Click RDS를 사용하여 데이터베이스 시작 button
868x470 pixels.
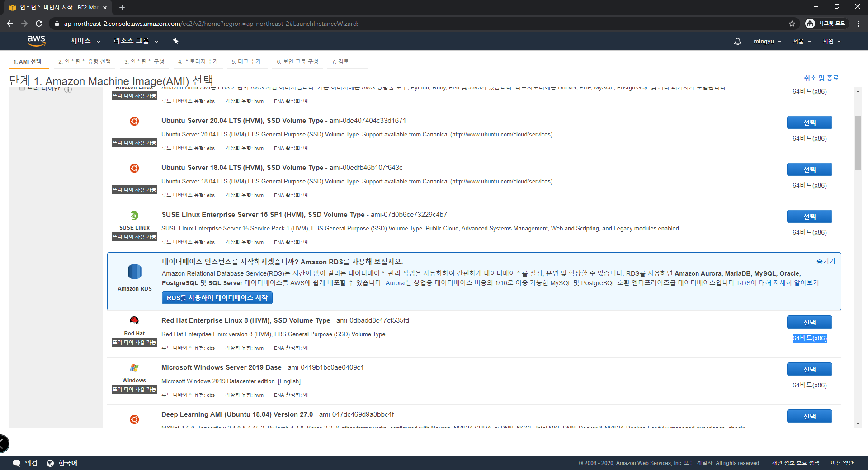coord(217,298)
